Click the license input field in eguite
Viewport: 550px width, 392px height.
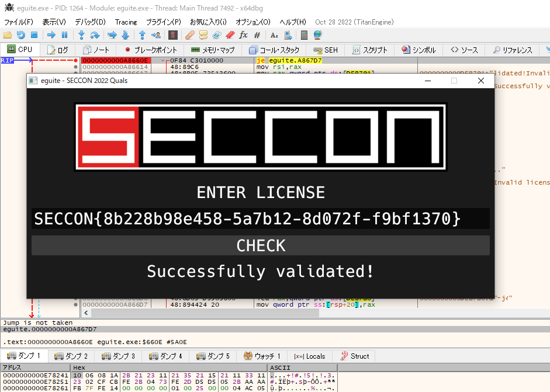[260, 218]
